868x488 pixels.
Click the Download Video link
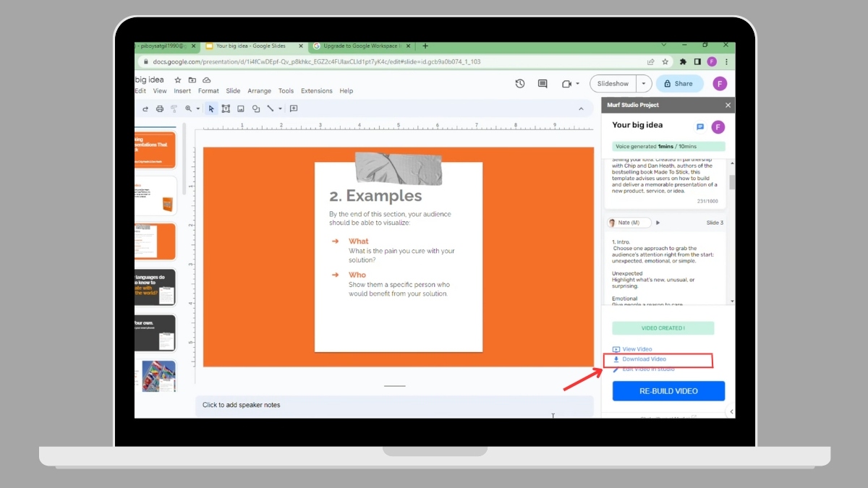644,359
